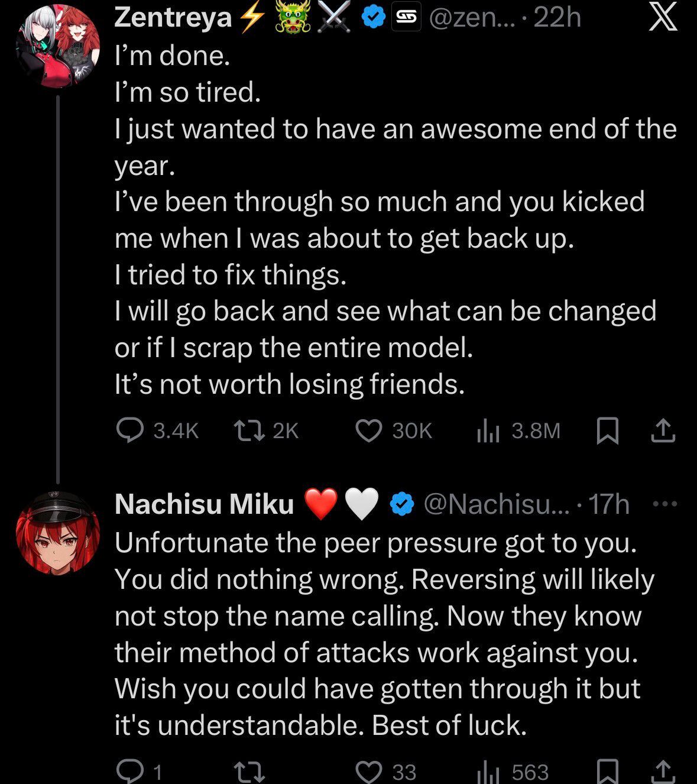This screenshot has width=697, height=784.
Task: Bookmark Nachisu Miku's reply
Action: point(607,771)
